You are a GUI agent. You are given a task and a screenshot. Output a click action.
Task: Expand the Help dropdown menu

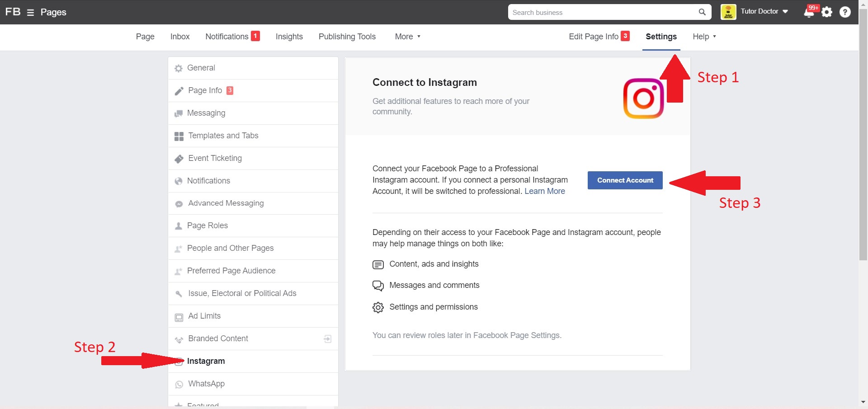click(704, 37)
